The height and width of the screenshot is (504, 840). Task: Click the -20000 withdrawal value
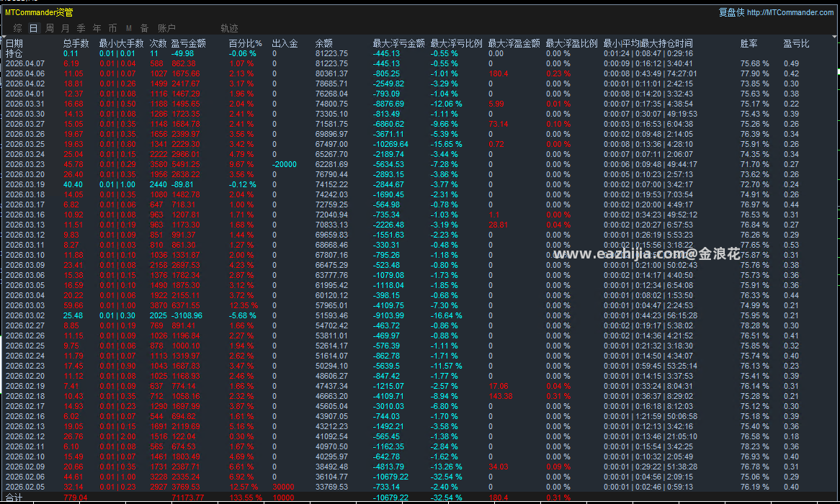point(284,164)
